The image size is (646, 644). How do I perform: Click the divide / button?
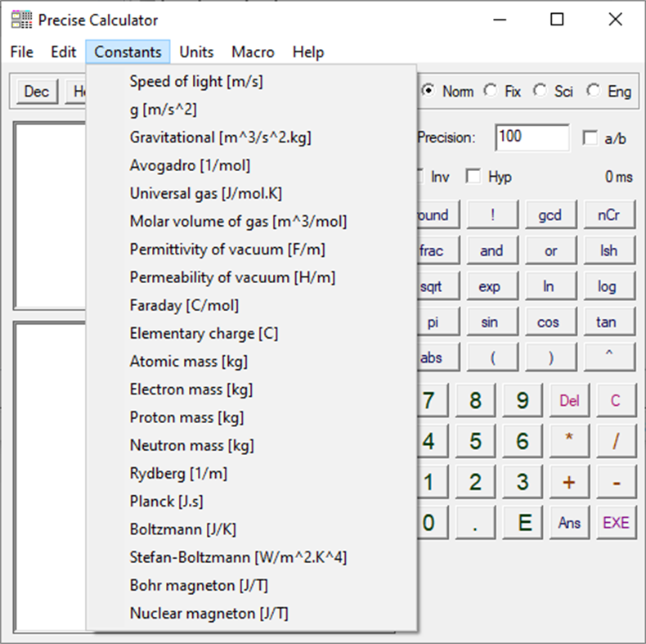pyautogui.click(x=616, y=441)
